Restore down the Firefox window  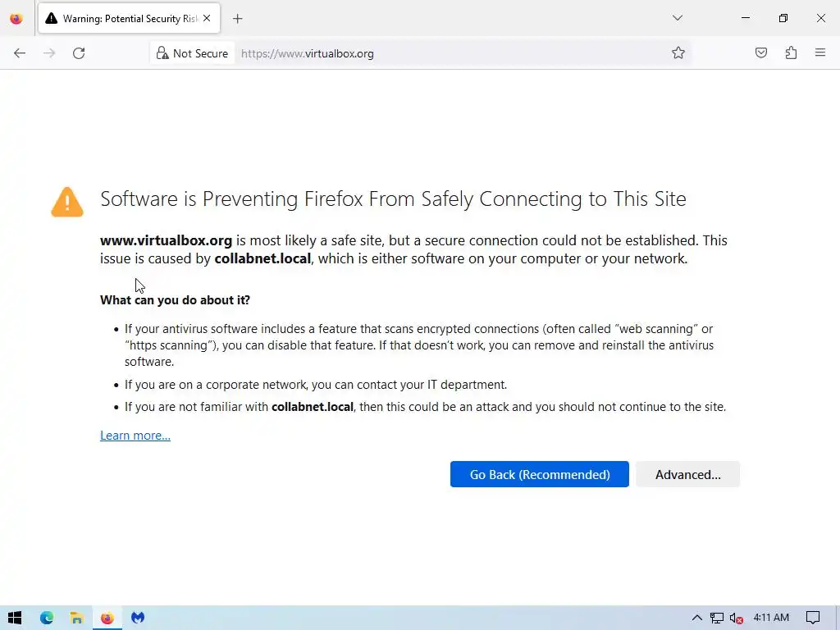pyautogui.click(x=783, y=18)
